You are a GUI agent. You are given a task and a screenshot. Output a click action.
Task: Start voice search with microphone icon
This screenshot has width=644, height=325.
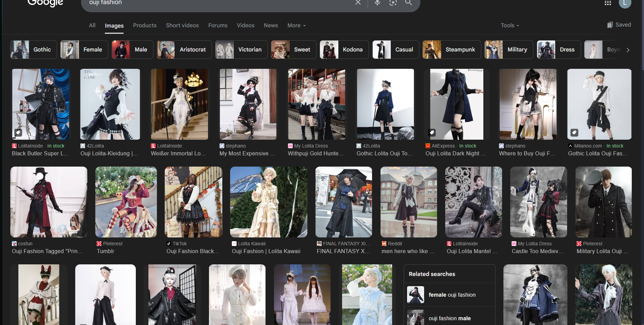coord(377,2)
